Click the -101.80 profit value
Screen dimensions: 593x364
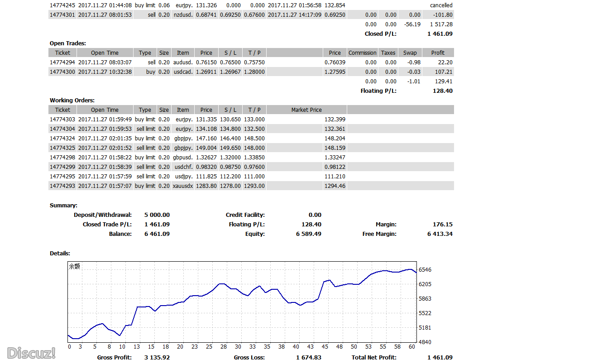[x=443, y=15]
